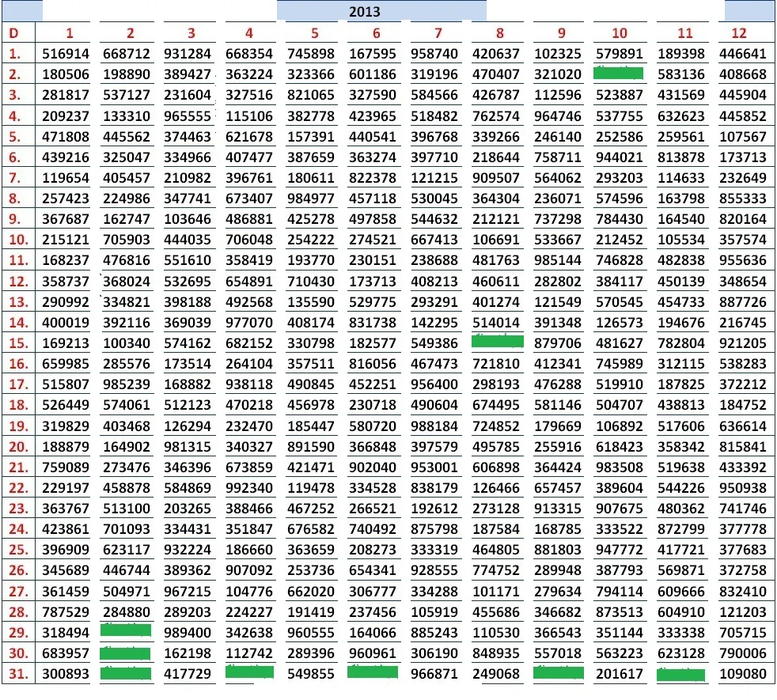Screen dimensions: 777x700
Task: Select the cell with value 249068
Action: click(496, 674)
